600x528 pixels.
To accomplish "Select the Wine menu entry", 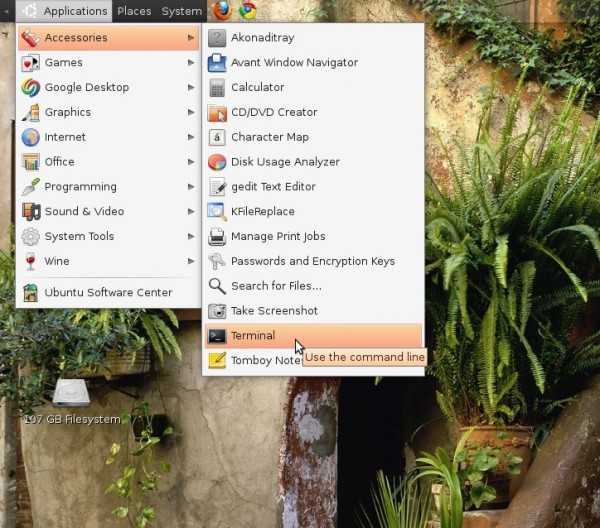I will click(x=108, y=261).
